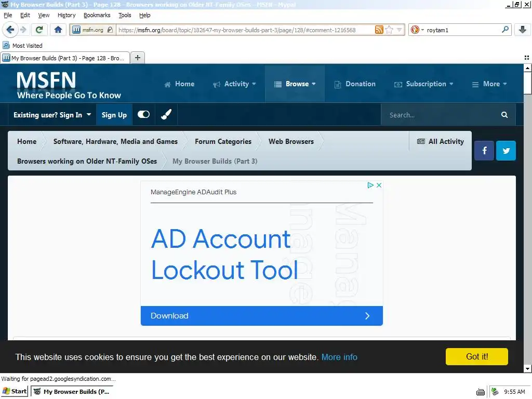Toggle the site light/dark theme switch

tap(143, 115)
